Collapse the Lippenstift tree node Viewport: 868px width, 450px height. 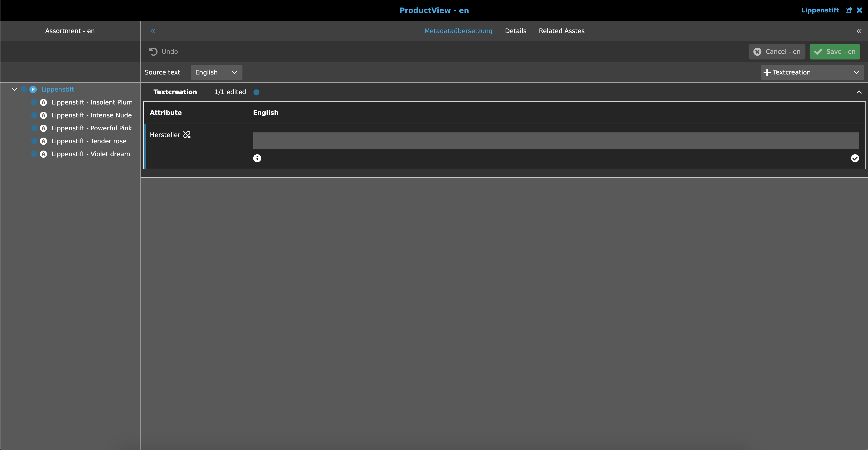pyautogui.click(x=14, y=89)
